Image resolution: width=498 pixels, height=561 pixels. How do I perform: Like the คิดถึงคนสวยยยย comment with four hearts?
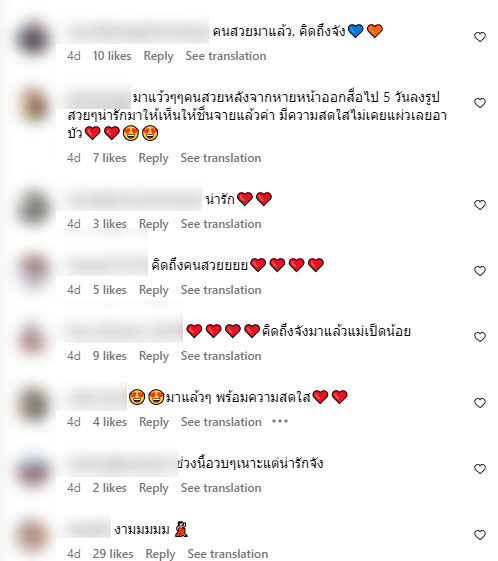pyautogui.click(x=480, y=271)
